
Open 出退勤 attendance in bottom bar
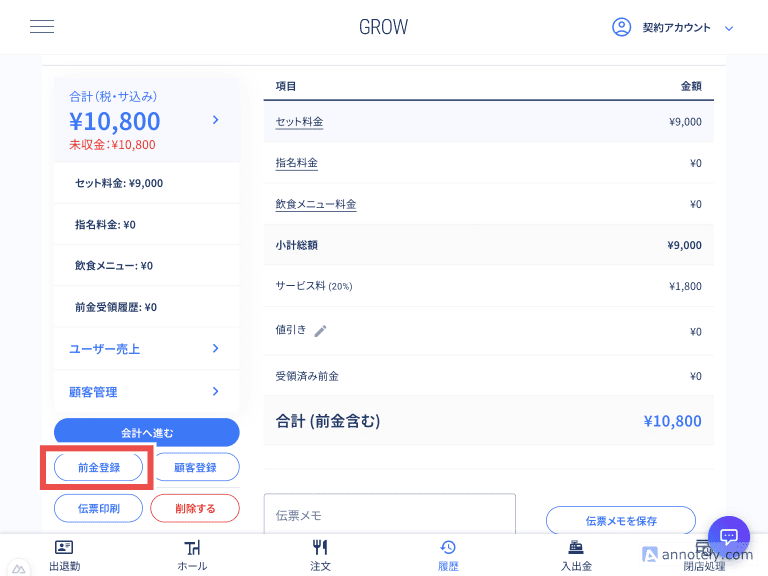click(x=64, y=555)
